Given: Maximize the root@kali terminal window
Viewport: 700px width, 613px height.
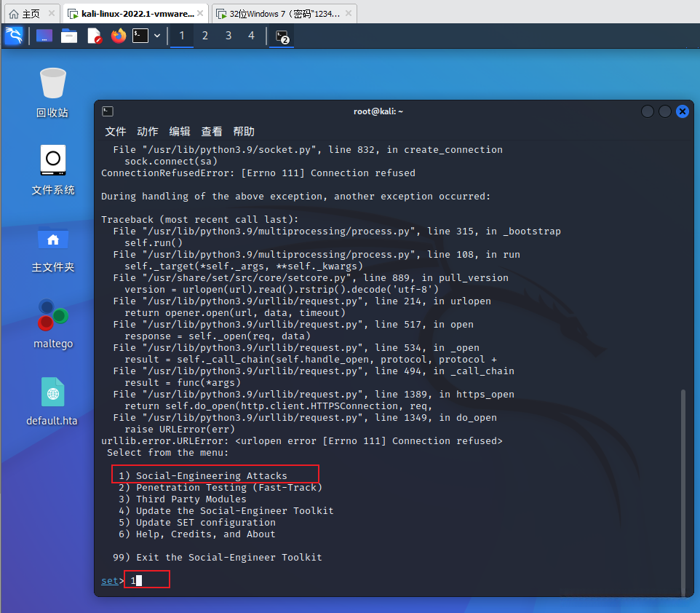Looking at the screenshot, I should click(x=665, y=111).
